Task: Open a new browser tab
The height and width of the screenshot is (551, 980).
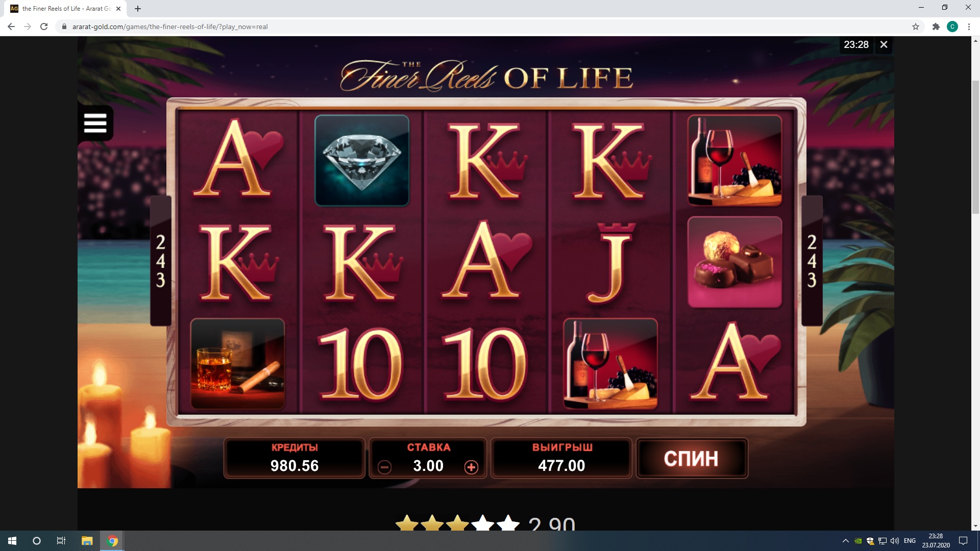Action: [x=138, y=9]
